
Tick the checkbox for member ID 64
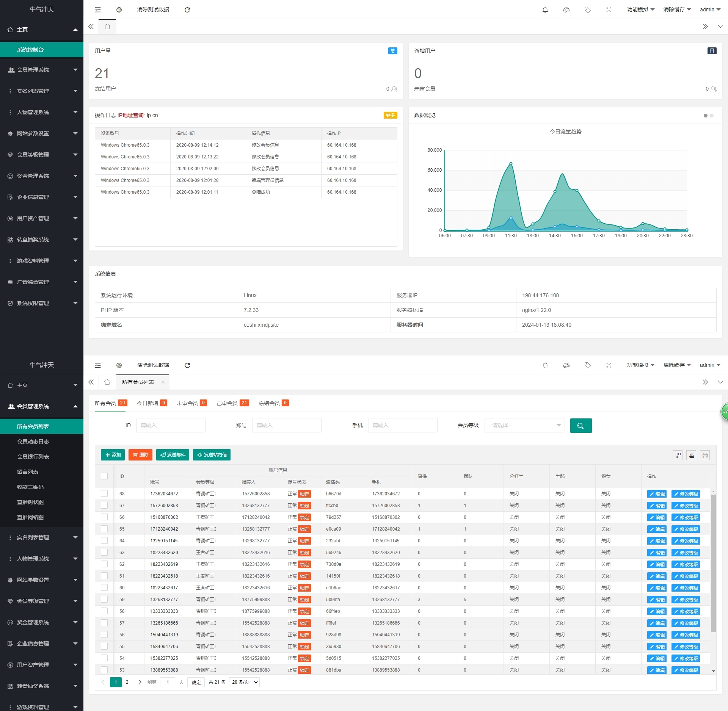pyautogui.click(x=104, y=540)
